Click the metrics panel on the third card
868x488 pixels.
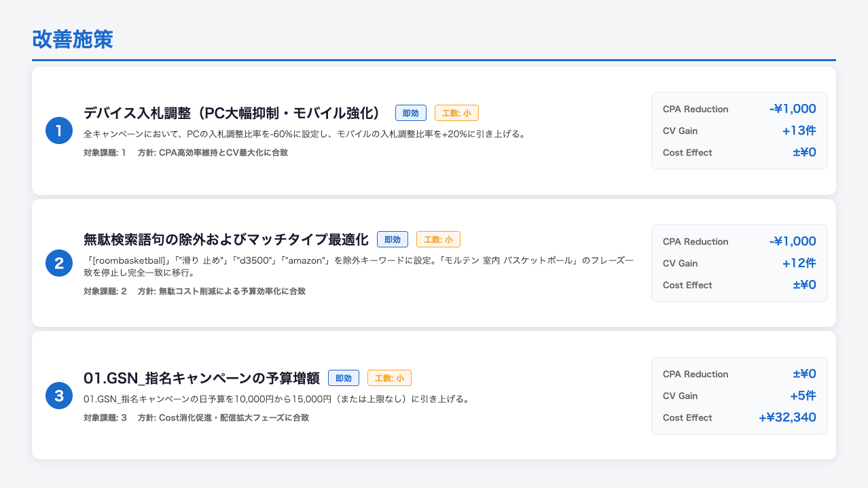[x=739, y=395]
